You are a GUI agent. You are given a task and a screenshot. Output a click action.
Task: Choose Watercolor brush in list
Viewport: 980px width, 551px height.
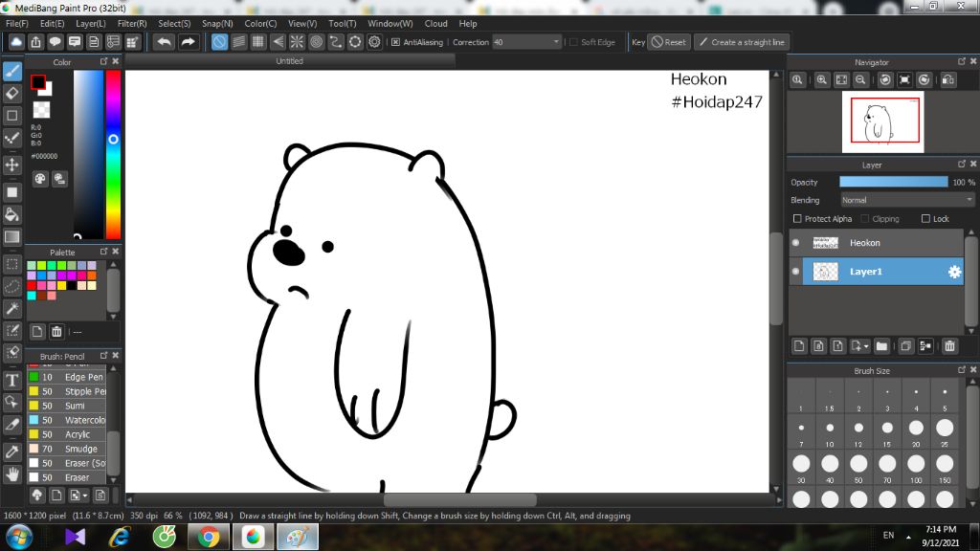point(67,420)
